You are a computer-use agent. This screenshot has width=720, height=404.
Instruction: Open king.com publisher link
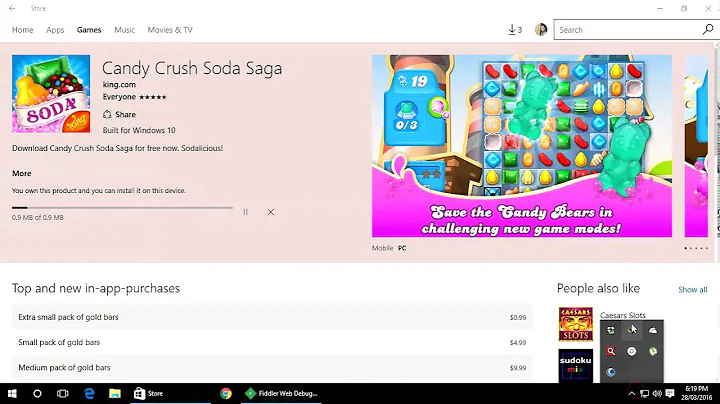click(x=119, y=84)
